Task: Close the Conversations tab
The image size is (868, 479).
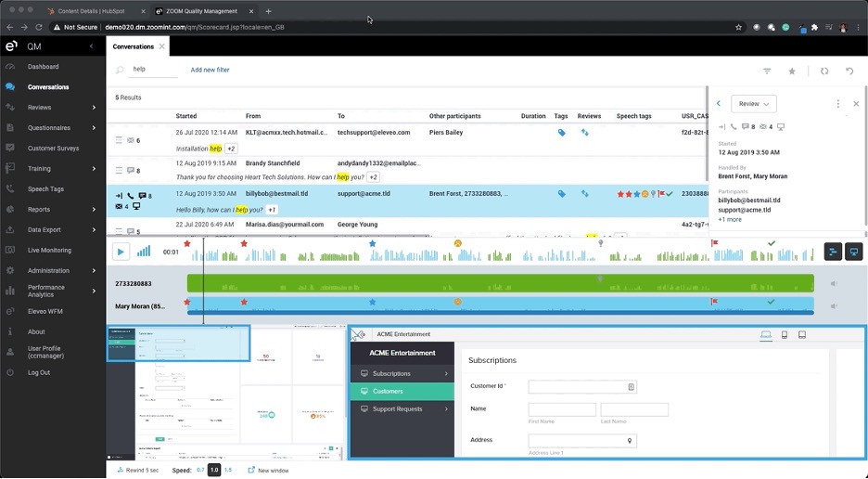Action: 161,46
